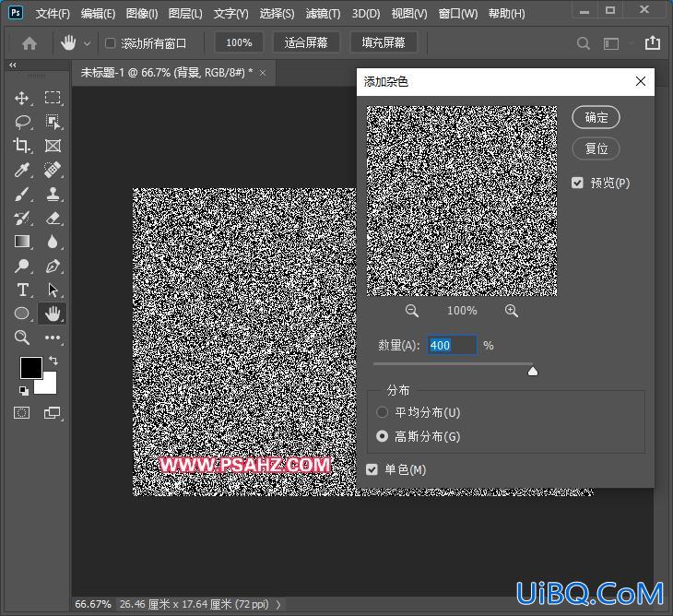Go to the Home screen icon
Screen dimensions: 673x616
click(30, 43)
